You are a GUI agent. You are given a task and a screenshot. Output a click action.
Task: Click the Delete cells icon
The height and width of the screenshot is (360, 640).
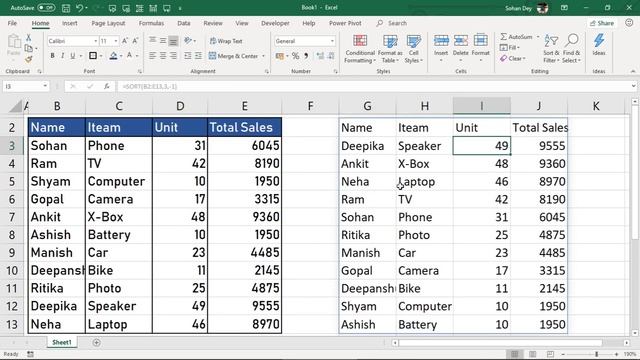(460, 40)
